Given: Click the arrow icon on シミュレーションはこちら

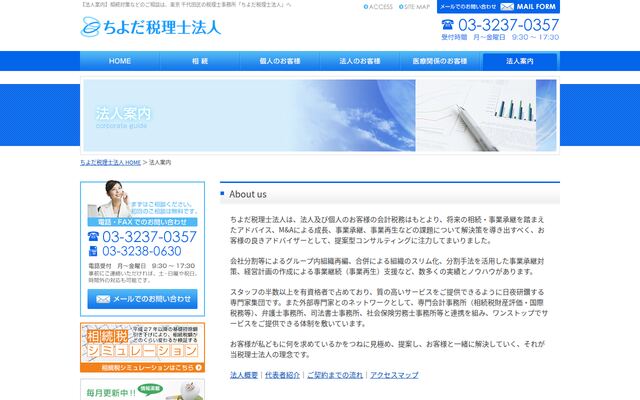Looking at the screenshot, I should pyautogui.click(x=198, y=367).
